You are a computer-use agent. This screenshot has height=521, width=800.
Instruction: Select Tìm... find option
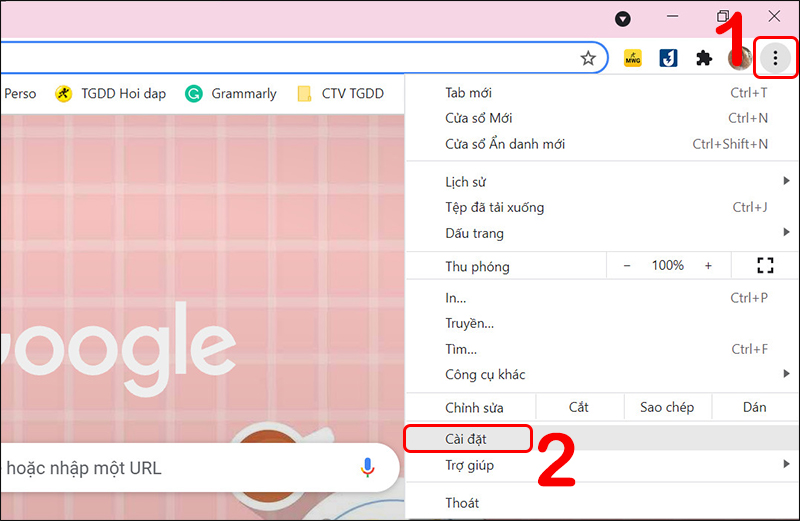(602, 349)
